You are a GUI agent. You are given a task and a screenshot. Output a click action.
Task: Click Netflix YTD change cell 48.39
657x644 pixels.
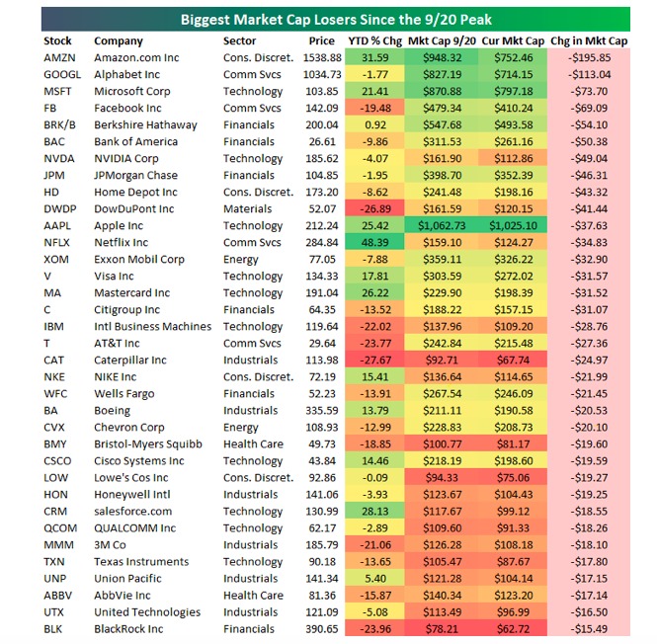[374, 243]
